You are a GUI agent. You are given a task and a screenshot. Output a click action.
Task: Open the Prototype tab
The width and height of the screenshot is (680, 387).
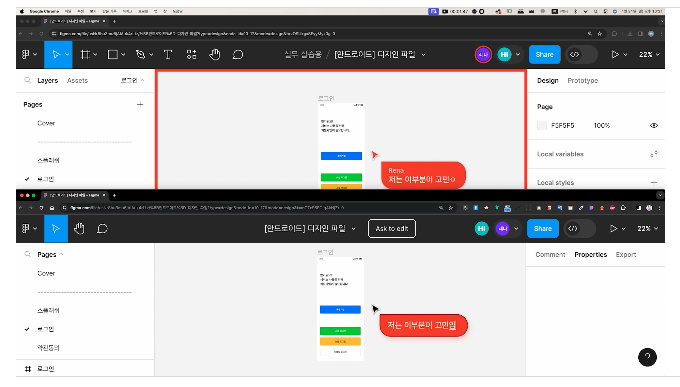tap(582, 80)
